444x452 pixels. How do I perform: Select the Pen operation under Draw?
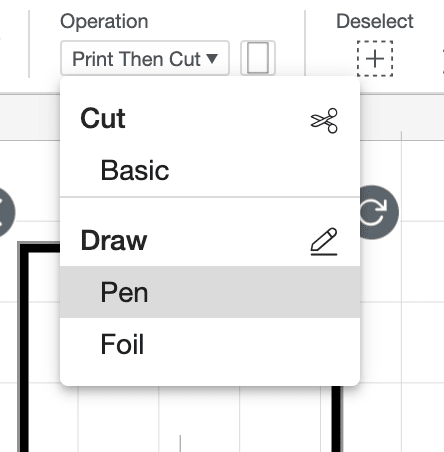(x=210, y=292)
